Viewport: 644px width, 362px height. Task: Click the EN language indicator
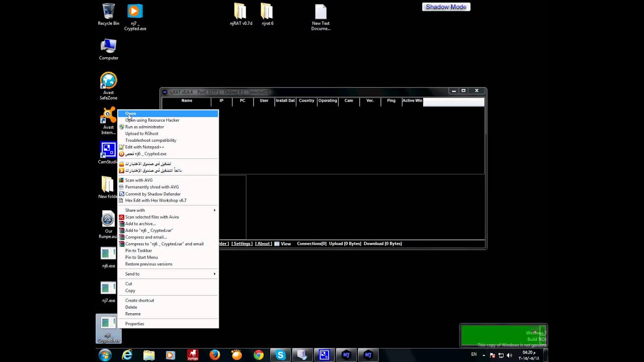point(474,354)
